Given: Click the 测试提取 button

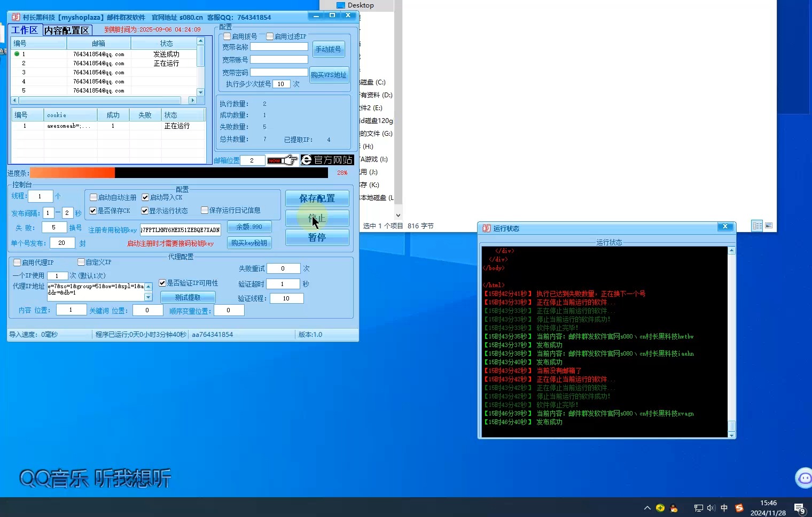Looking at the screenshot, I should point(188,297).
